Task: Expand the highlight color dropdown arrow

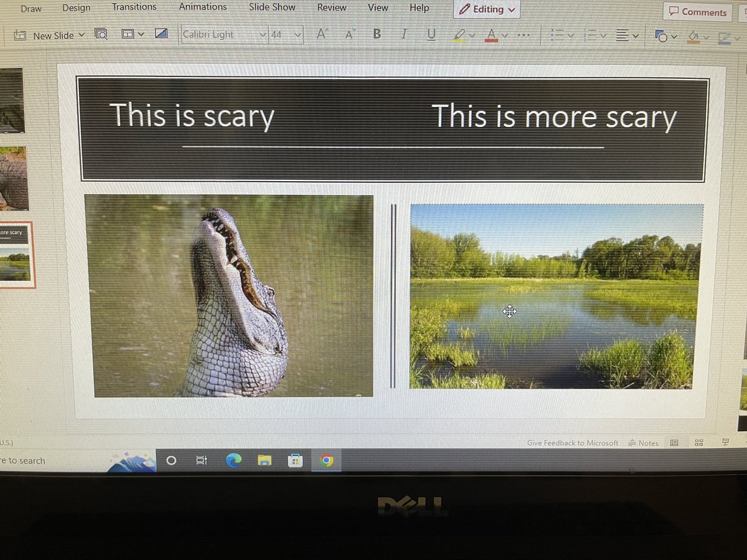Action: [x=472, y=36]
